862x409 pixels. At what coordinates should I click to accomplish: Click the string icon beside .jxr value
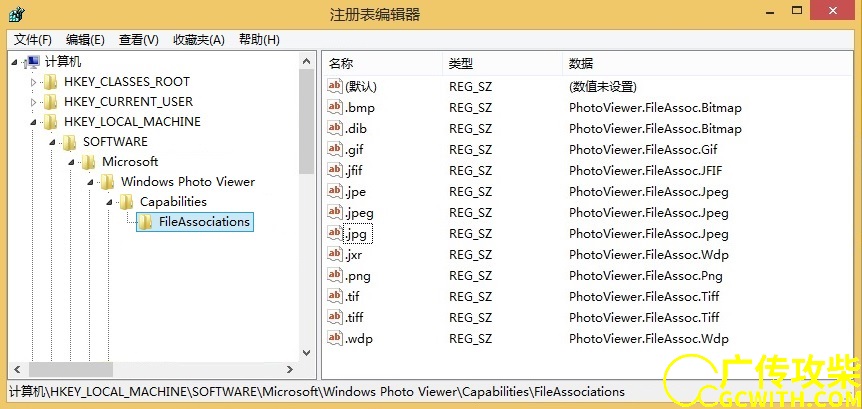[335, 253]
